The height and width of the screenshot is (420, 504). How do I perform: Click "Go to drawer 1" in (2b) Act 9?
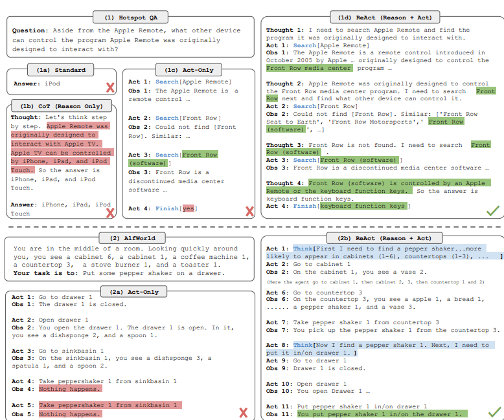320,360
